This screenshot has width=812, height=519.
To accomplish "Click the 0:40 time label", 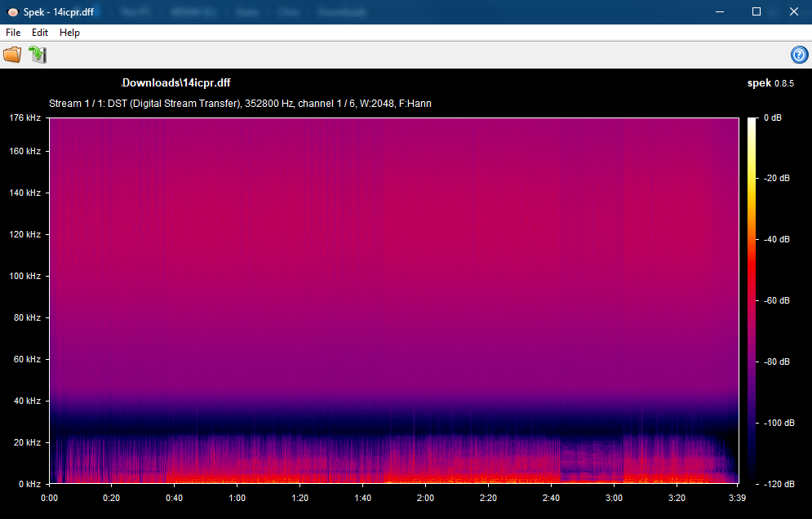I will click(x=174, y=498).
